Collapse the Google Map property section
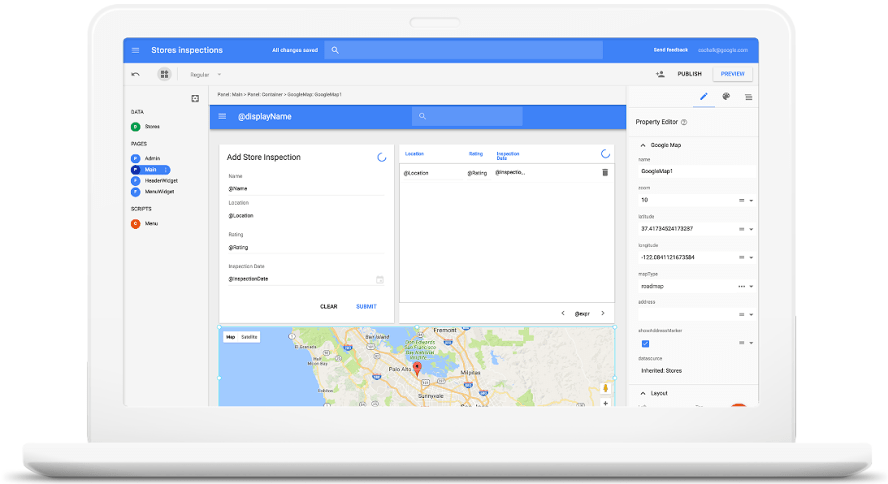This screenshot has width=888, height=484. [x=643, y=145]
